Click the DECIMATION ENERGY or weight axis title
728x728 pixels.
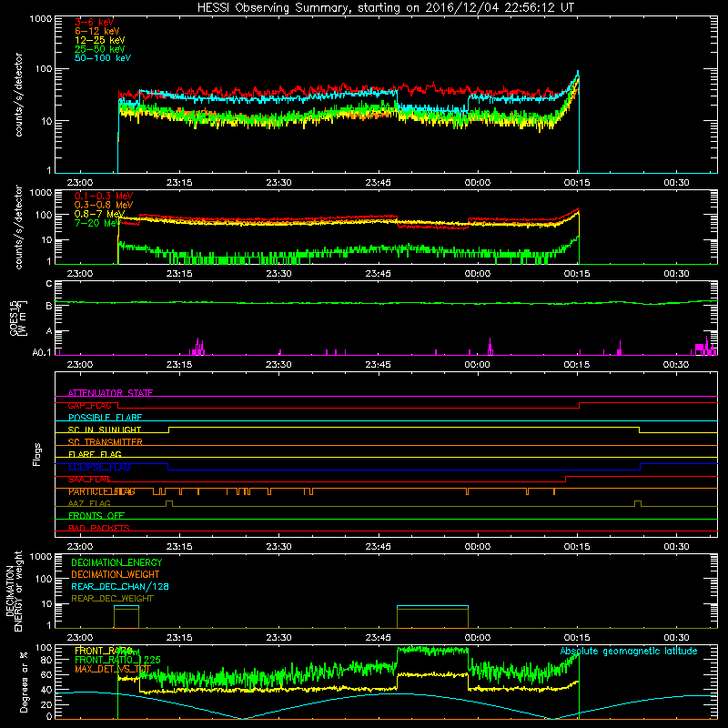14,591
